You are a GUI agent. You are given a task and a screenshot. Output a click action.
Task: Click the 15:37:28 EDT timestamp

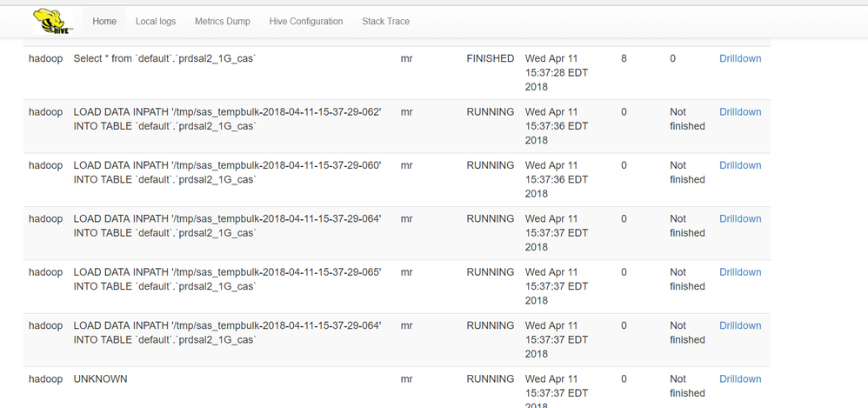pos(556,73)
